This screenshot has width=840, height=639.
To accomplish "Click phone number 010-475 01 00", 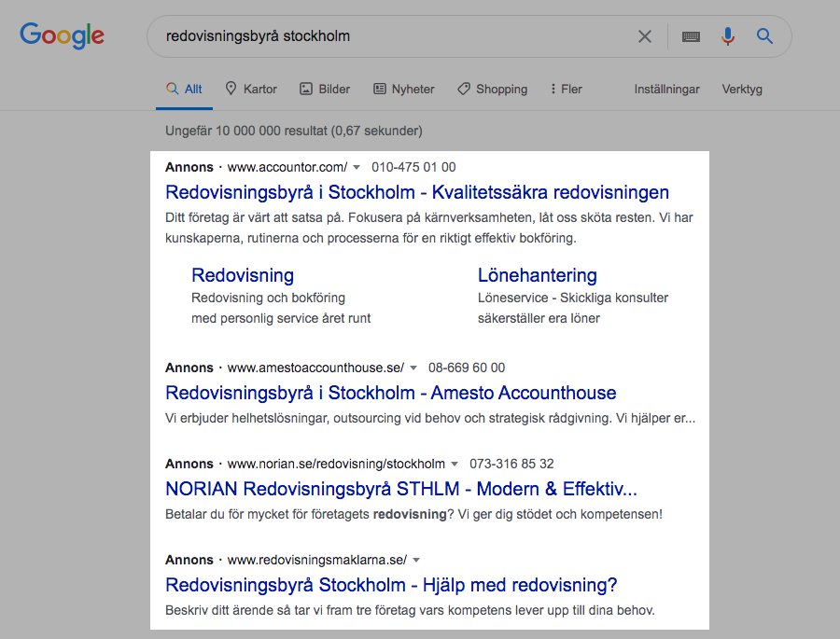I will pyautogui.click(x=413, y=167).
